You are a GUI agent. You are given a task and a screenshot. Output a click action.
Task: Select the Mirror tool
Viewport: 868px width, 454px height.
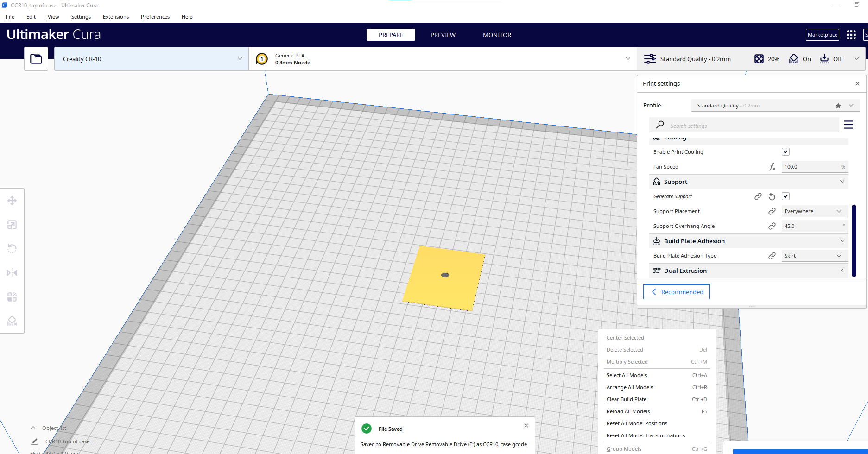pyautogui.click(x=12, y=273)
